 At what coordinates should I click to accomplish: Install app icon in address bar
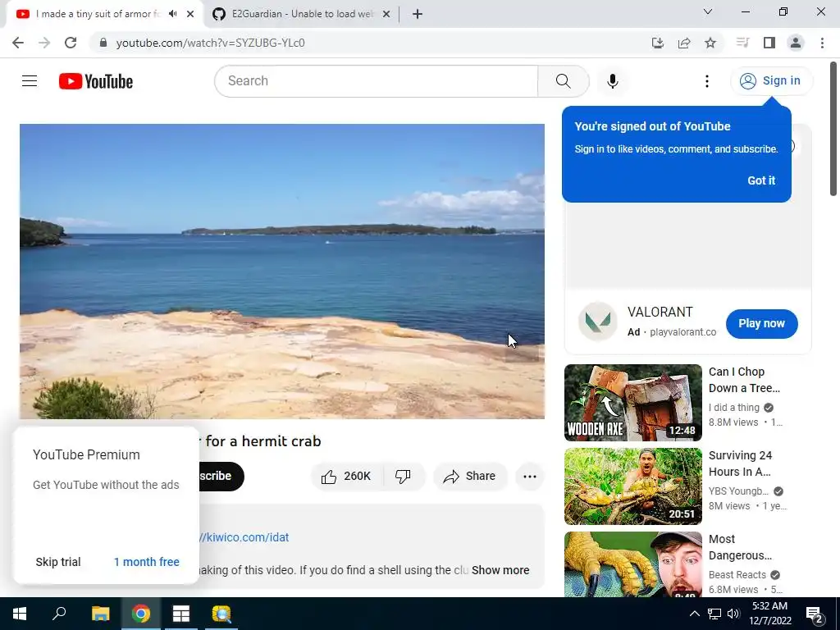tap(657, 43)
